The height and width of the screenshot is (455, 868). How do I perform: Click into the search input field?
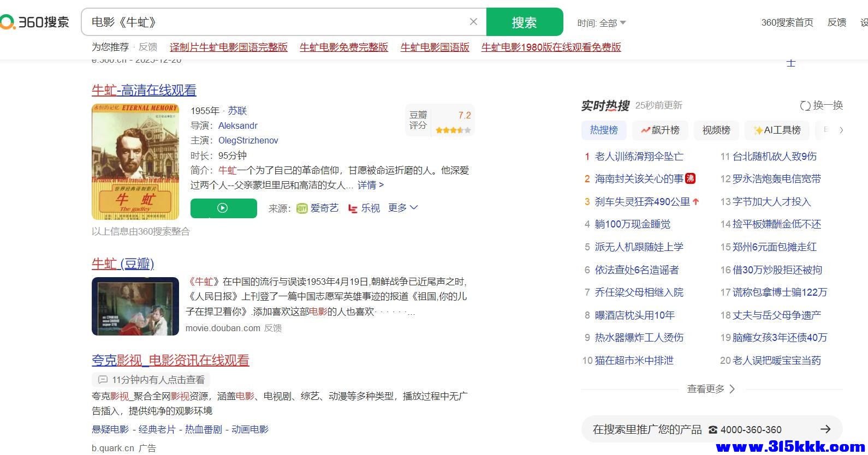273,22
